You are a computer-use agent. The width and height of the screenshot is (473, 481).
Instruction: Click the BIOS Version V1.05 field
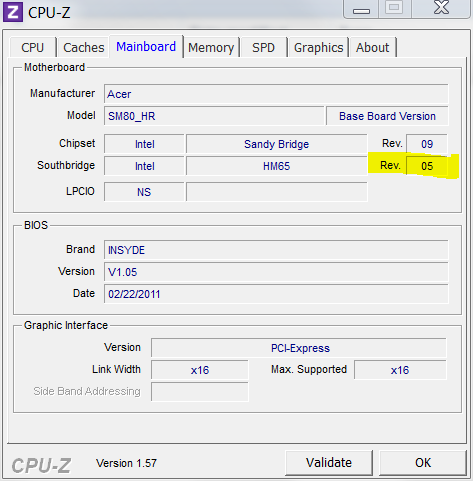coord(276,272)
